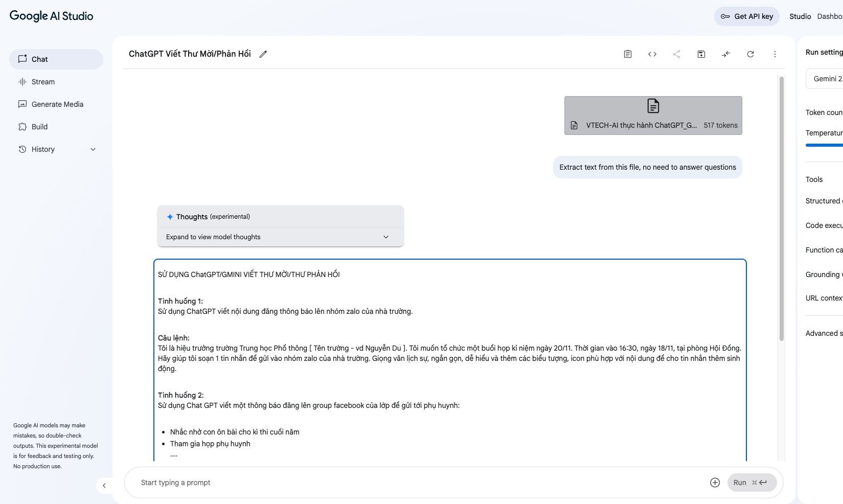Click the Share prompt icon
Image resolution: width=843 pixels, height=504 pixels.
click(x=677, y=54)
